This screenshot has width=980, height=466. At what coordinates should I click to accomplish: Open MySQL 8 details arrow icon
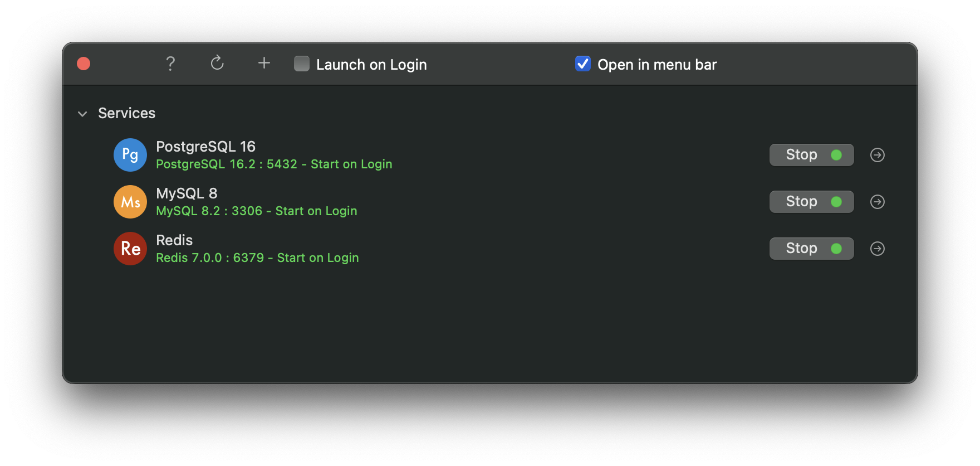(877, 202)
